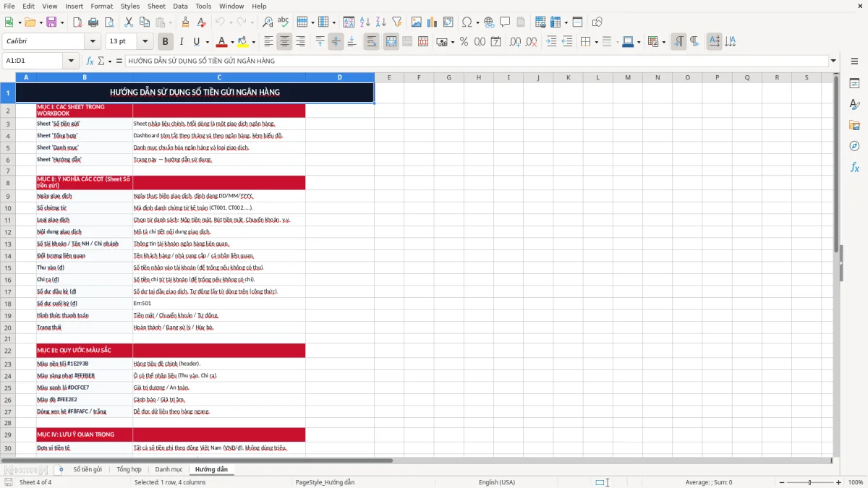Screen dimensions: 868x488
Task: Click the Insert Image icon
Action: click(x=417, y=22)
